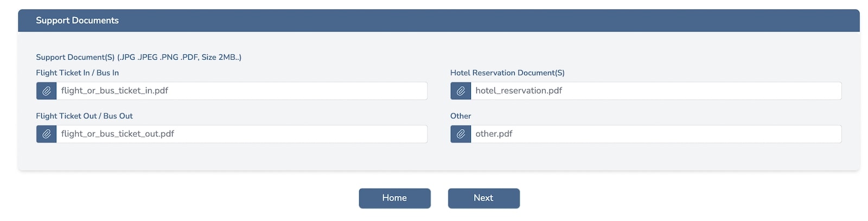Screen dimensions: 868x221
Task: Click the paperclip icon beside other.pdf
Action: pyautogui.click(x=461, y=134)
